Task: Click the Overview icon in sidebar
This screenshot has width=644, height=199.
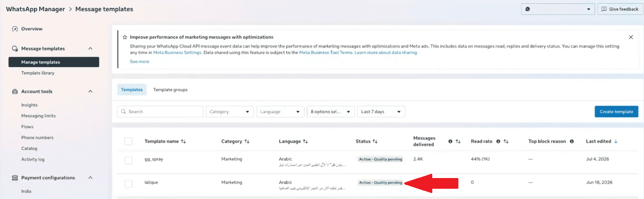Action: point(15,29)
